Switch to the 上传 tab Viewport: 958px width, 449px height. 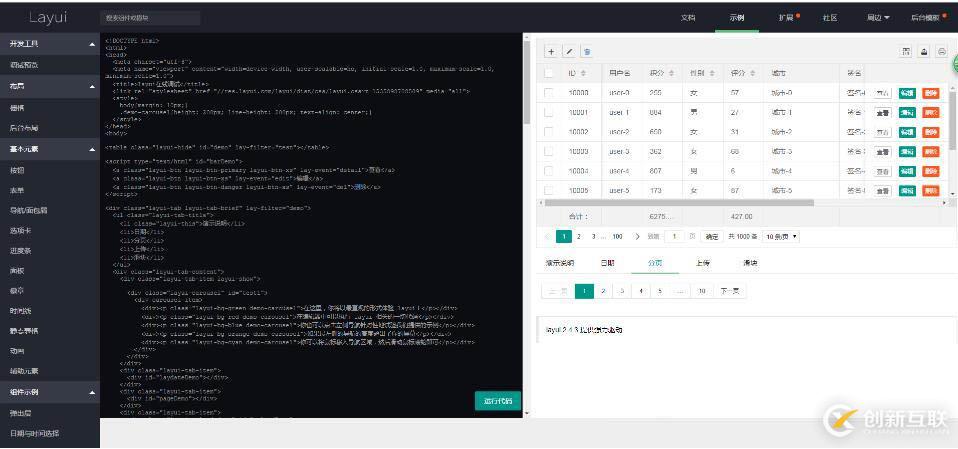pos(703,263)
